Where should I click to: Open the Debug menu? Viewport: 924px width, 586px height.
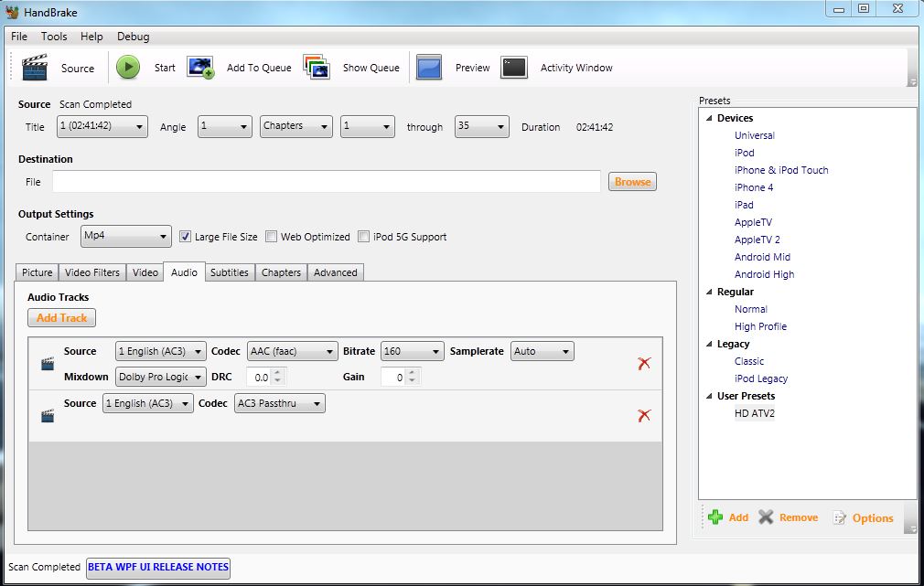click(x=134, y=37)
